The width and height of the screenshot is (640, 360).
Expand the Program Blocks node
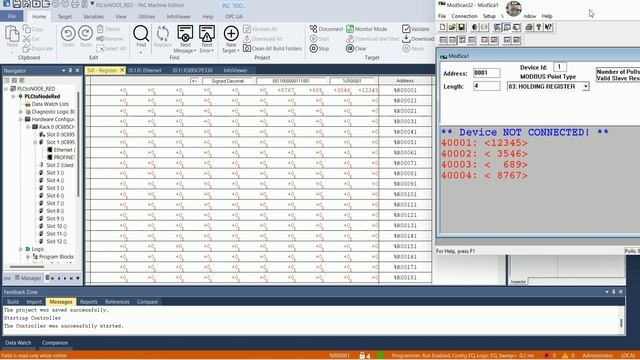point(28,257)
